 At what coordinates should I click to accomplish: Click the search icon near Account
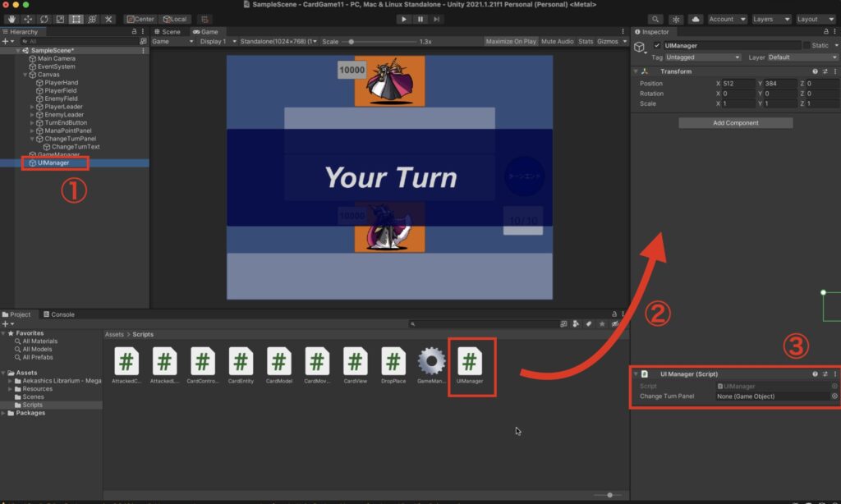pos(655,18)
